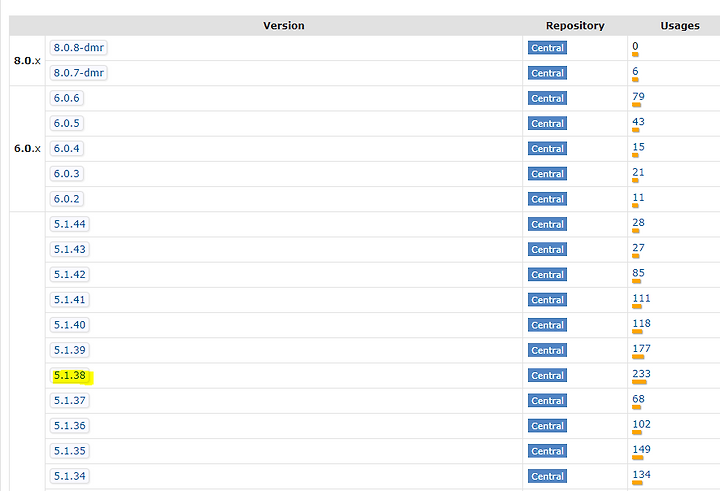Click the Usages column header
720x491 pixels.
point(680,26)
